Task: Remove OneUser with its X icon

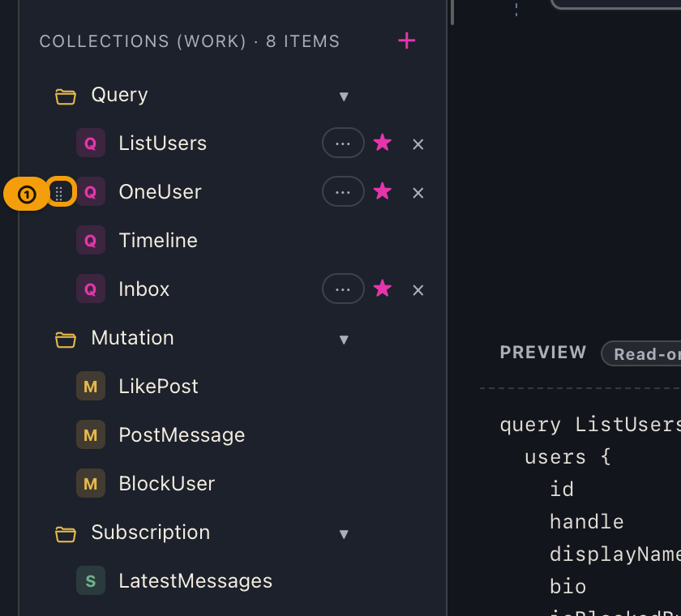Action: pos(418,193)
